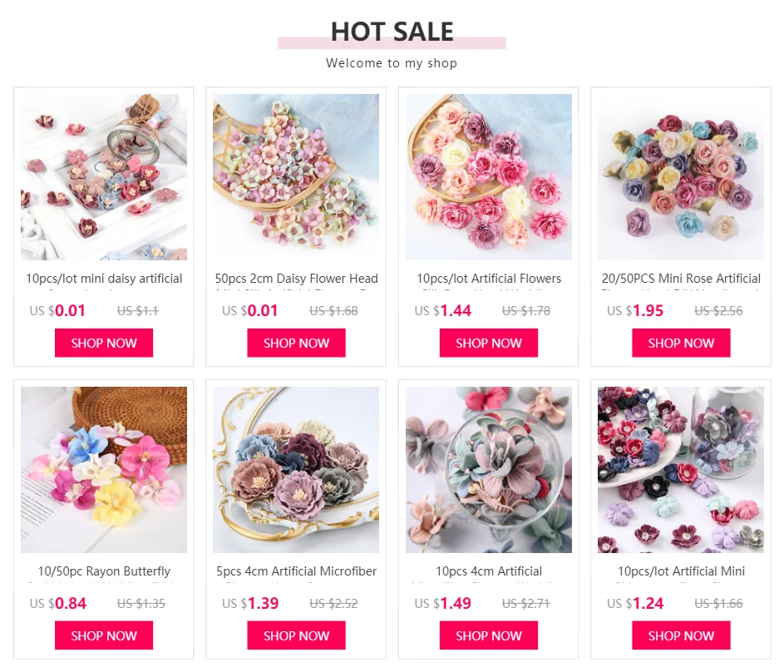Click SHOP NOW for the 20/50PCS Mini Rose

681,343
